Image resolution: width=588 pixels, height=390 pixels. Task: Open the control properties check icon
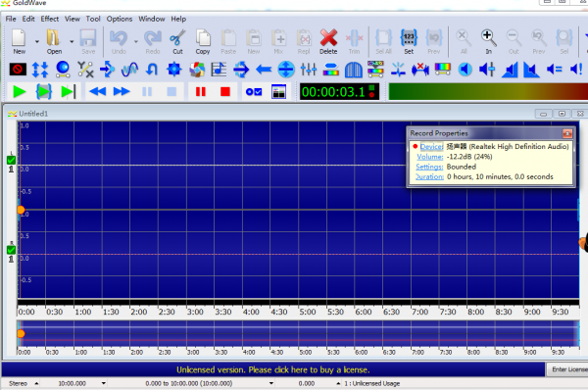(254, 92)
